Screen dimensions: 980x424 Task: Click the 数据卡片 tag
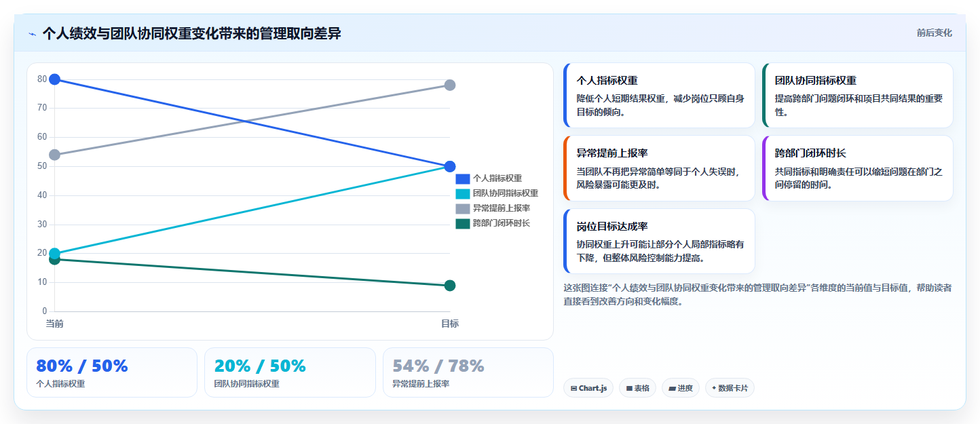[x=730, y=388]
